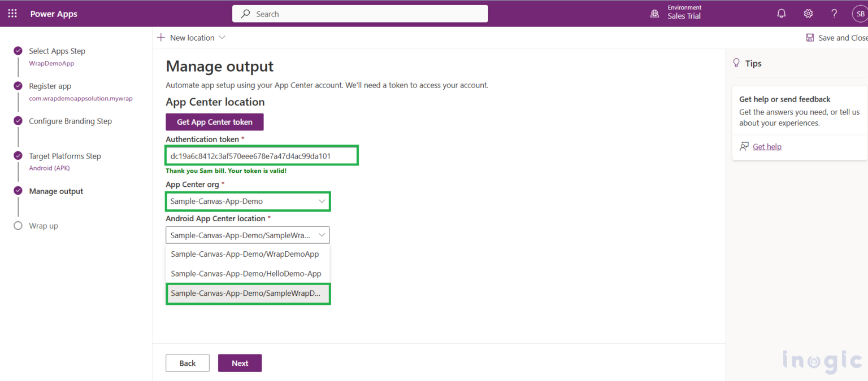Image resolution: width=868 pixels, height=381 pixels.
Task: Click the SB account avatar
Action: (860, 13)
